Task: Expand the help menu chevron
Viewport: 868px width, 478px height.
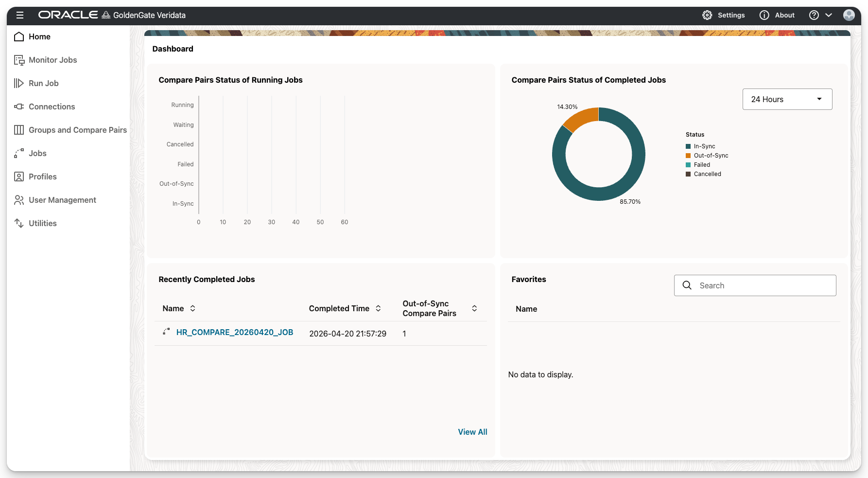Action: [x=829, y=15]
